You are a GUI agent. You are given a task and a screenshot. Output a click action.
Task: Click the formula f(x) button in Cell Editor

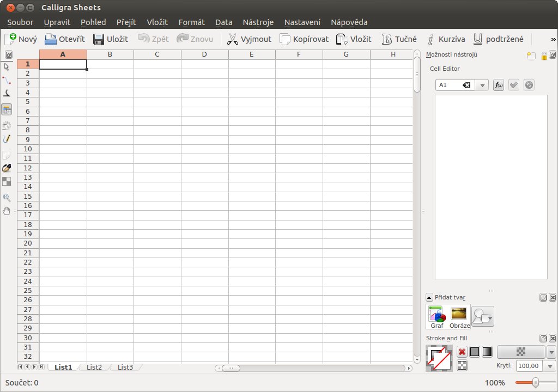coord(498,85)
